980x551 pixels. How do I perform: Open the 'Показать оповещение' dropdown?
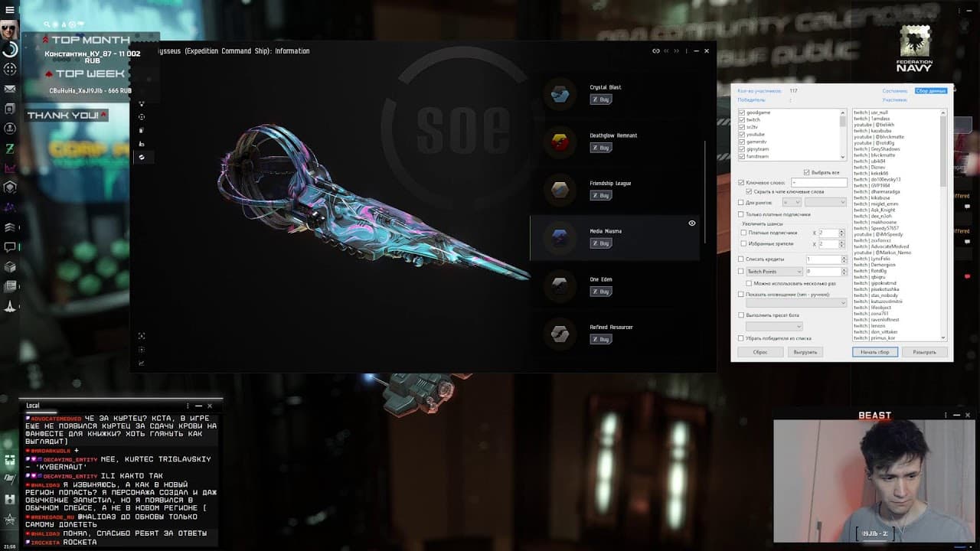coord(796,303)
